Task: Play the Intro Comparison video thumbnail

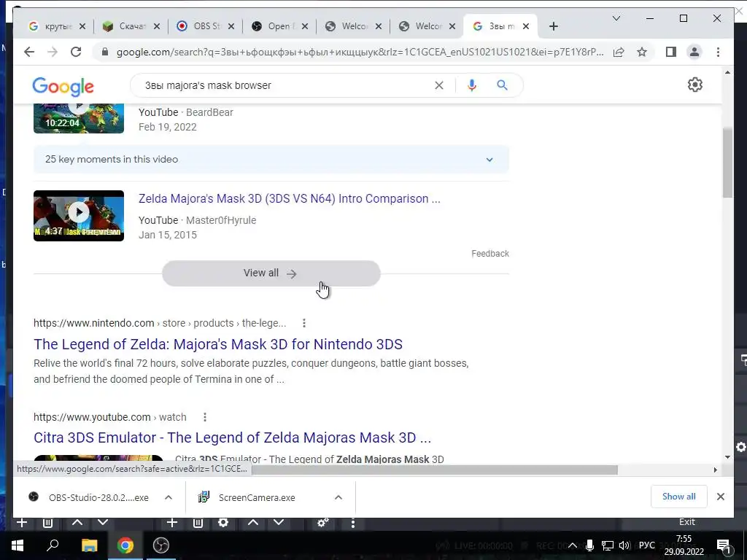Action: point(79,216)
